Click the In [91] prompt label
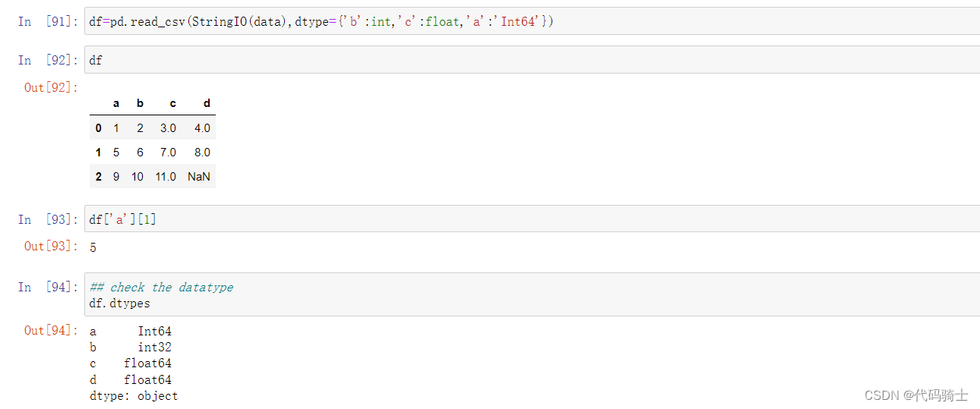 tap(48, 21)
